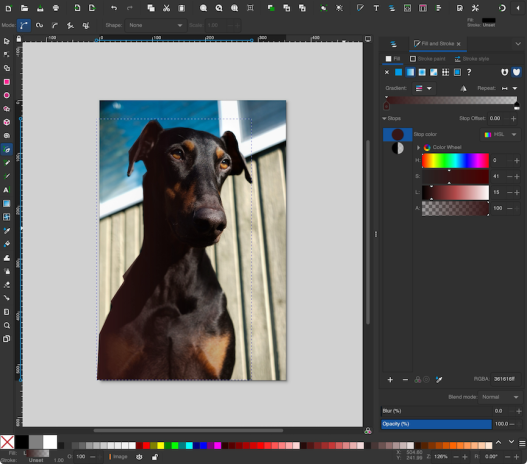Expand the Color Wheel section
Image resolution: width=527 pixels, height=464 pixels.
(x=418, y=147)
